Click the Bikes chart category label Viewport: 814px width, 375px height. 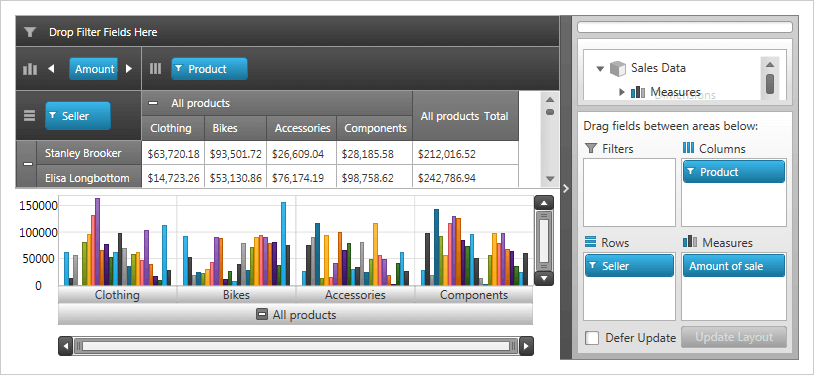click(236, 295)
